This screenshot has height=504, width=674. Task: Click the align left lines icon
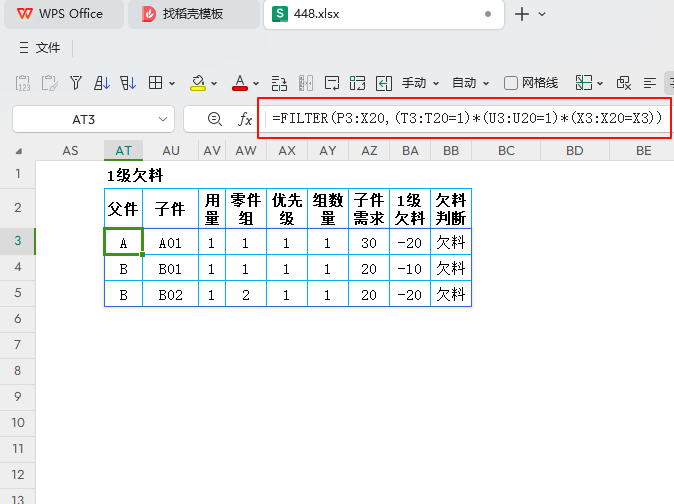[x=649, y=82]
